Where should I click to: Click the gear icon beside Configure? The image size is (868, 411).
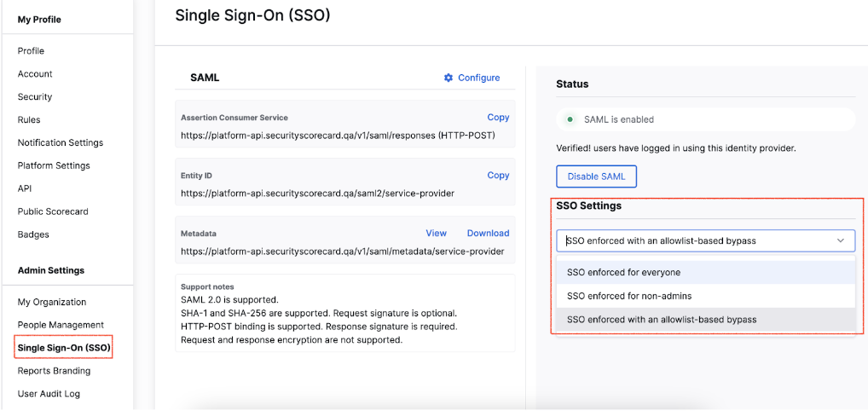[x=448, y=78]
